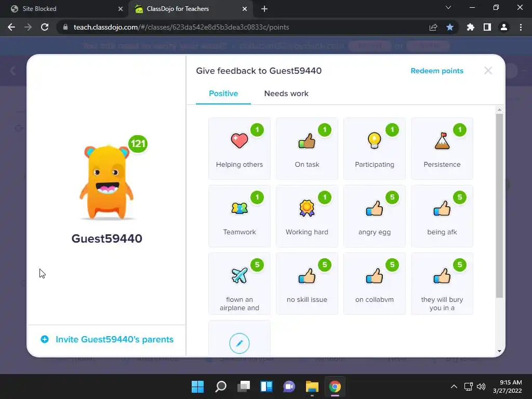The width and height of the screenshot is (532, 399).
Task: Open the Widgets panel
Action: [267, 387]
